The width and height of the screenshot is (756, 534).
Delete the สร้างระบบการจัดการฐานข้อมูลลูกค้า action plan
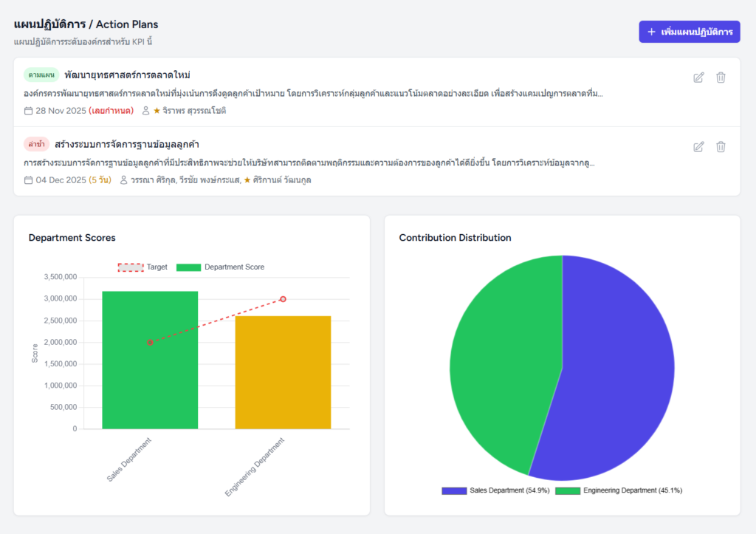click(x=721, y=147)
